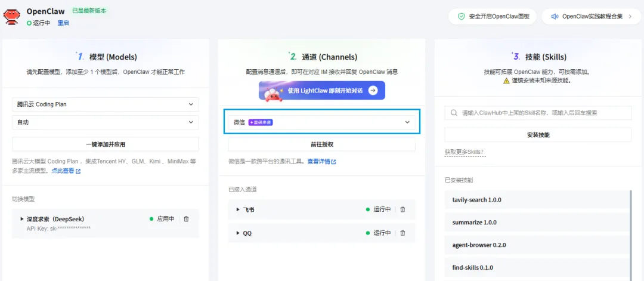Expand the 深度求索 (DeepSeek) model entry
Screen dimensions: 644x281
[x=22, y=219]
